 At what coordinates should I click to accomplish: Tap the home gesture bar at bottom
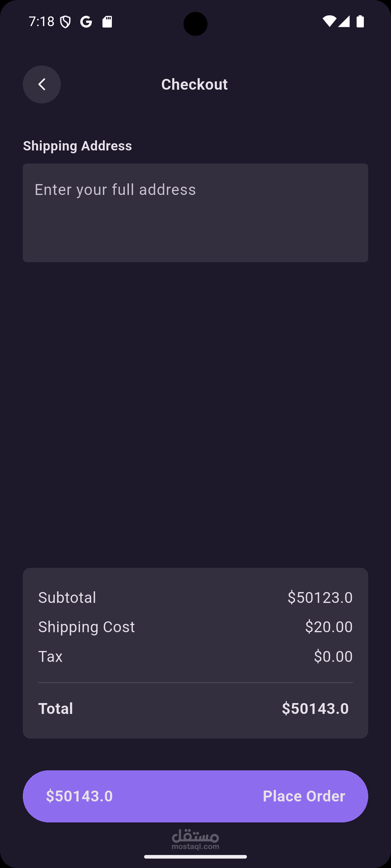(195, 856)
